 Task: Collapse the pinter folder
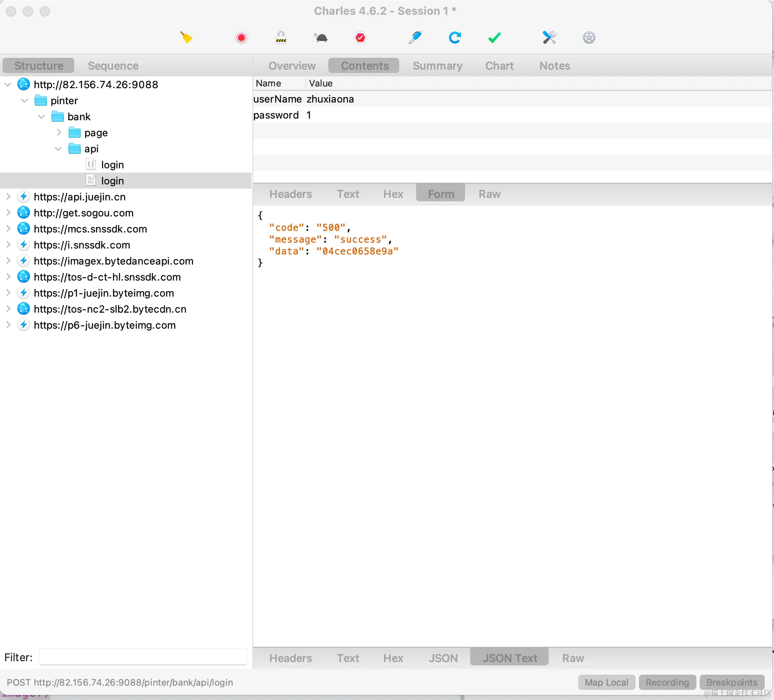pos(24,100)
